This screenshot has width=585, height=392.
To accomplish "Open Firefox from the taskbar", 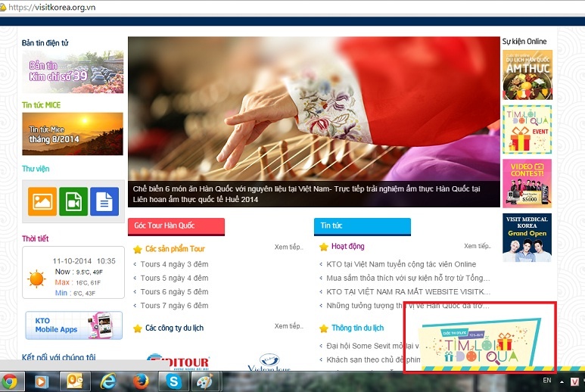I will [139, 381].
